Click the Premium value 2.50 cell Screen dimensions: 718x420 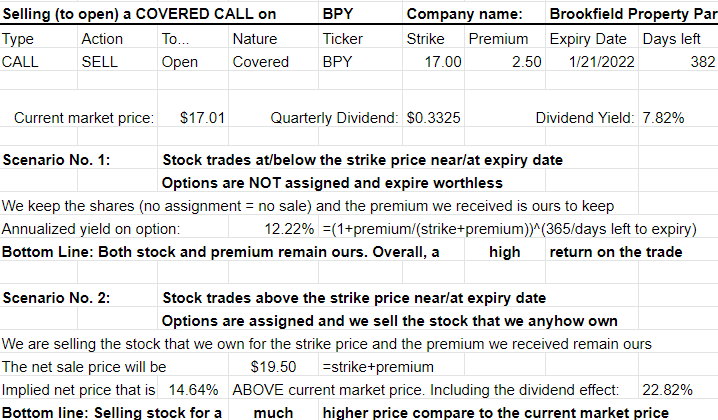point(505,61)
